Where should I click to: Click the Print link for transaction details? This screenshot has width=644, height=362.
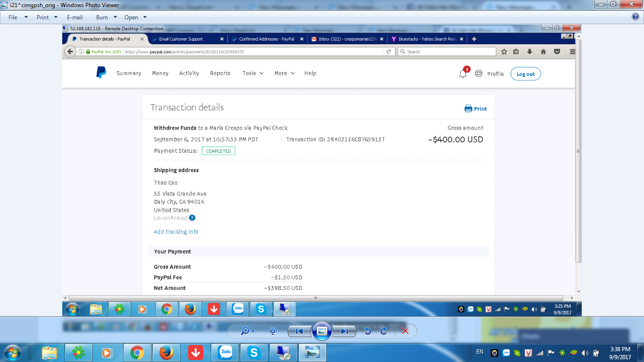click(x=476, y=108)
